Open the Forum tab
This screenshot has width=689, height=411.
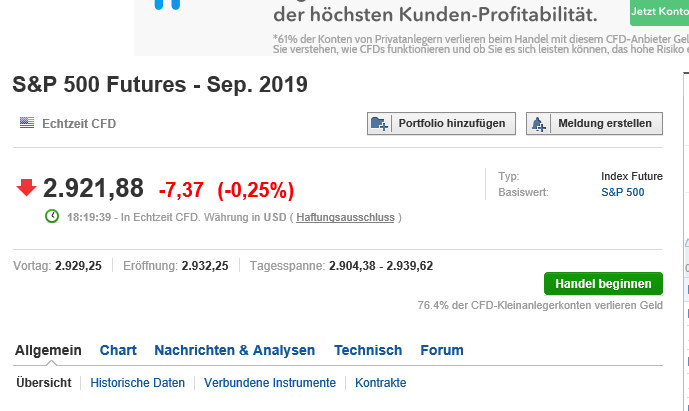[x=441, y=350]
